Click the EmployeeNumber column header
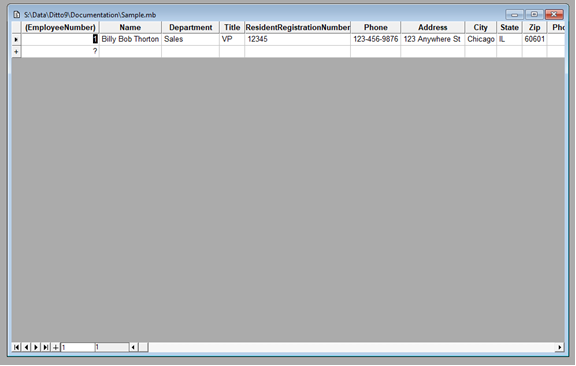This screenshot has height=366, width=576. 60,28
